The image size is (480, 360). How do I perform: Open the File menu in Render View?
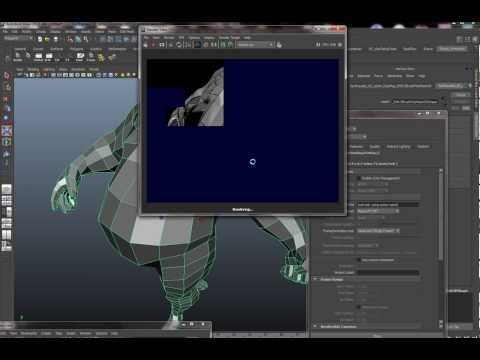[146, 37]
